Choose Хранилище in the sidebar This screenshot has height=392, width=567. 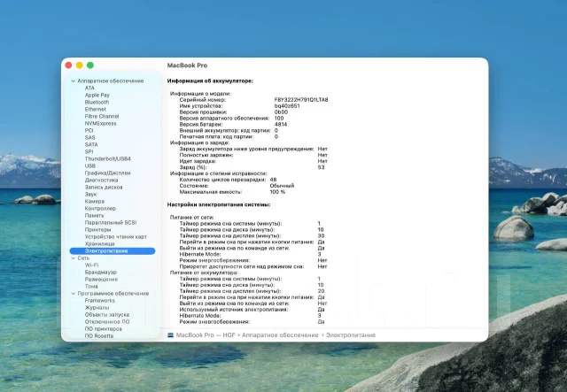coord(99,244)
